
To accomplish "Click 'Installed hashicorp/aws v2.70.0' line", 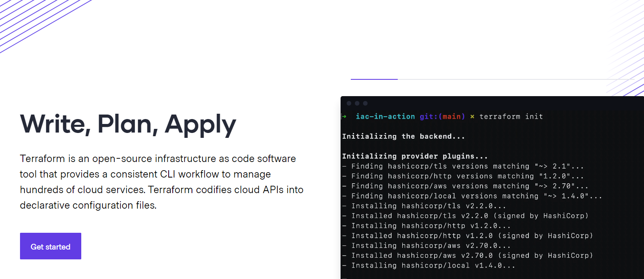I will click(x=468, y=255).
